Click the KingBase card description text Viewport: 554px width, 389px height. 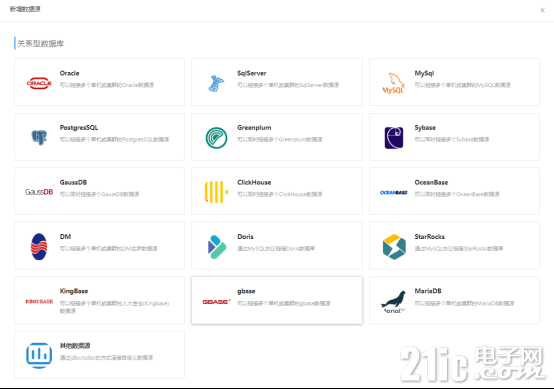(114, 307)
